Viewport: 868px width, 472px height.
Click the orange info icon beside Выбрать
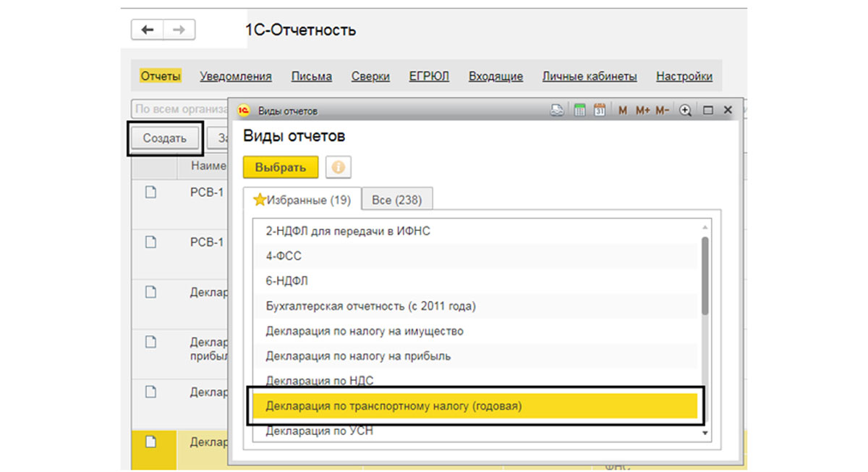(x=338, y=167)
